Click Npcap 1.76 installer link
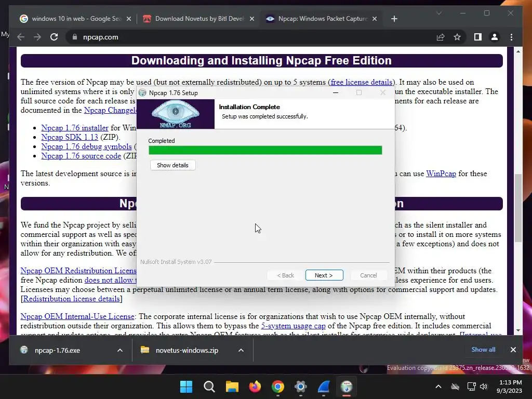 click(x=75, y=128)
